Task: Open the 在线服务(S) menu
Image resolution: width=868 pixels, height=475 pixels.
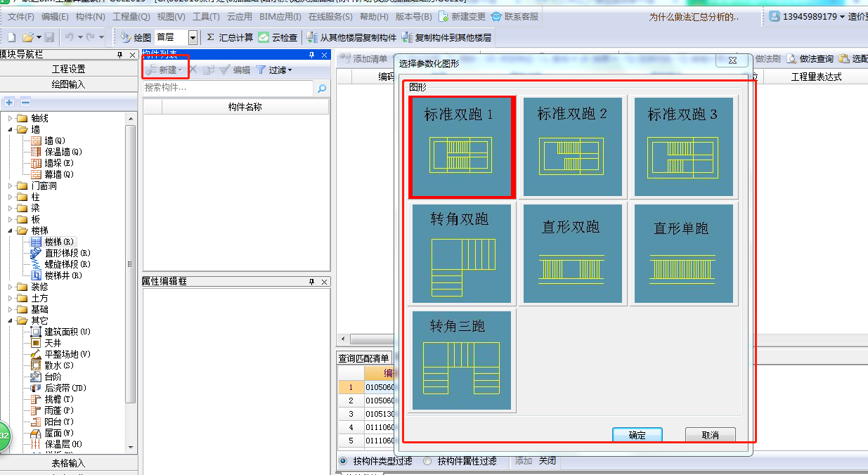Action: click(330, 16)
